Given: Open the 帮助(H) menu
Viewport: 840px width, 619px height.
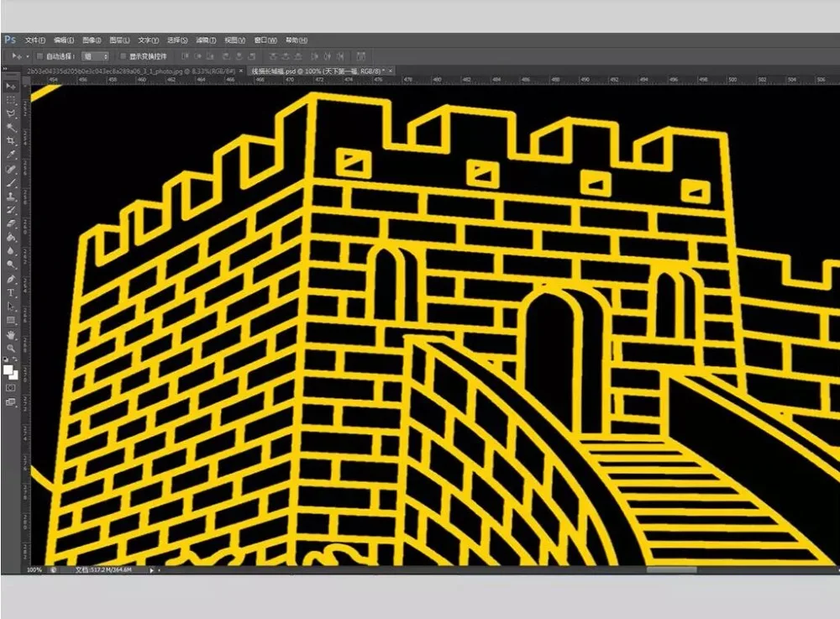Looking at the screenshot, I should pos(297,40).
